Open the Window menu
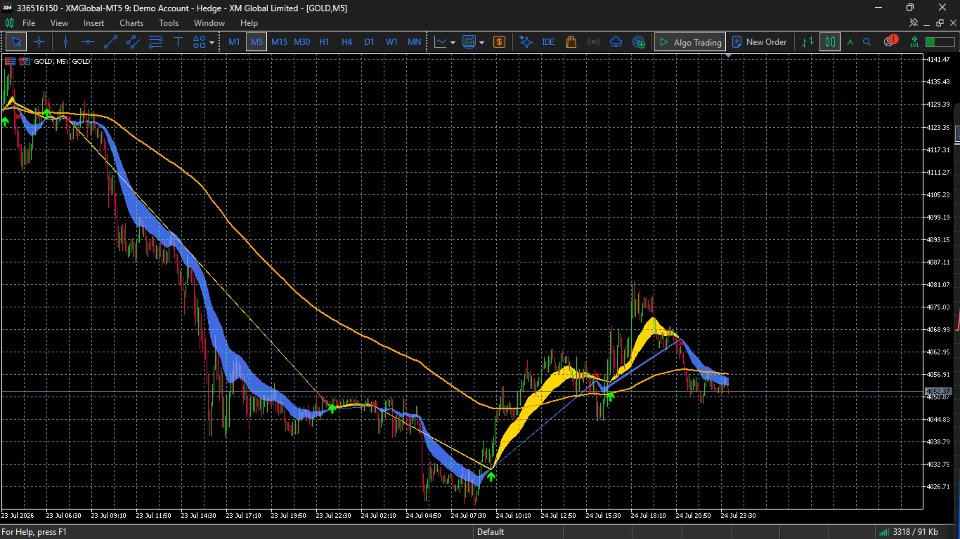The image size is (960, 539). pos(209,23)
